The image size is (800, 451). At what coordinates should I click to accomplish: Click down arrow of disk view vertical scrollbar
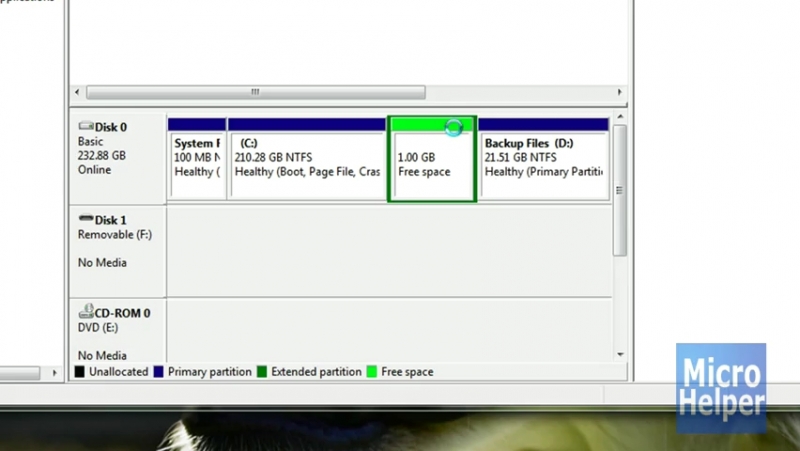point(620,354)
